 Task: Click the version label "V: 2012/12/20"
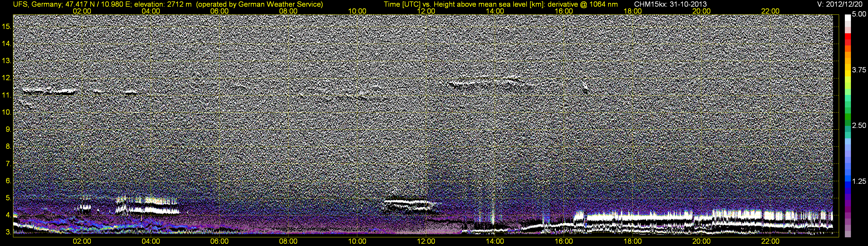point(841,4)
